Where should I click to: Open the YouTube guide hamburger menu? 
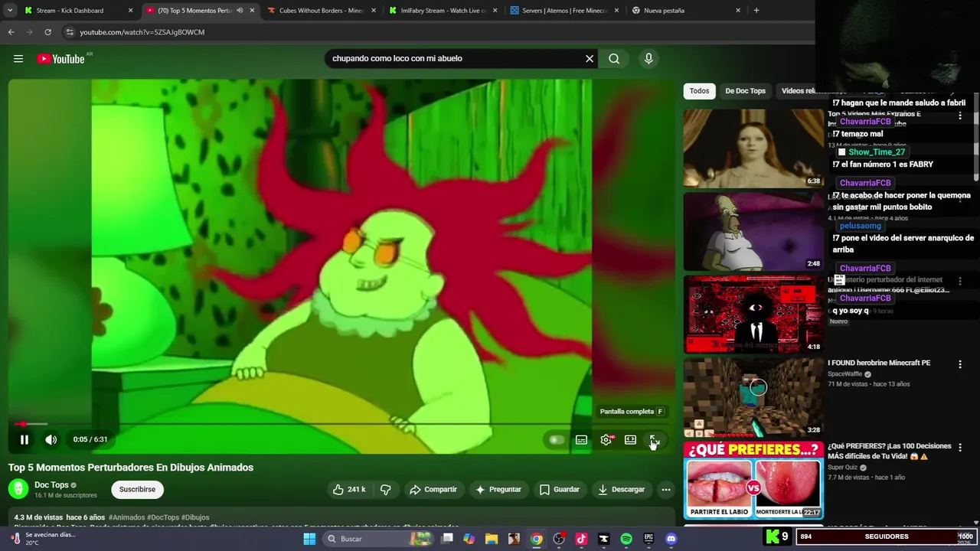(18, 59)
